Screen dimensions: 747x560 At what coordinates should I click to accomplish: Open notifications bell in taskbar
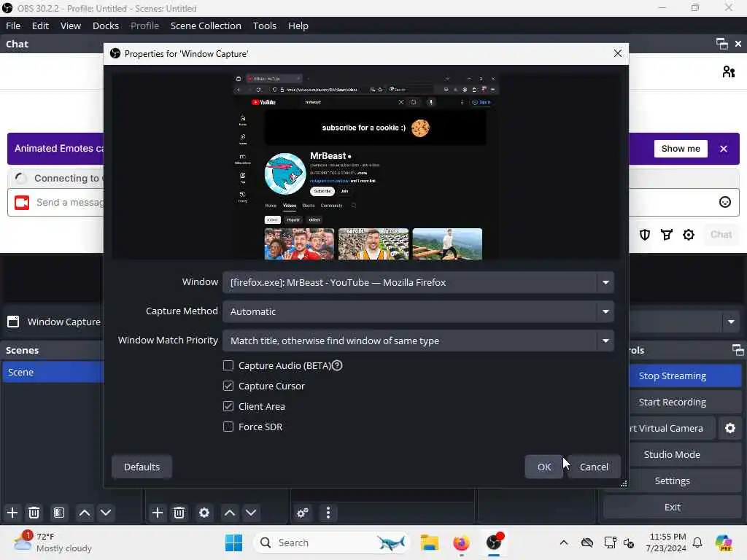(x=697, y=542)
